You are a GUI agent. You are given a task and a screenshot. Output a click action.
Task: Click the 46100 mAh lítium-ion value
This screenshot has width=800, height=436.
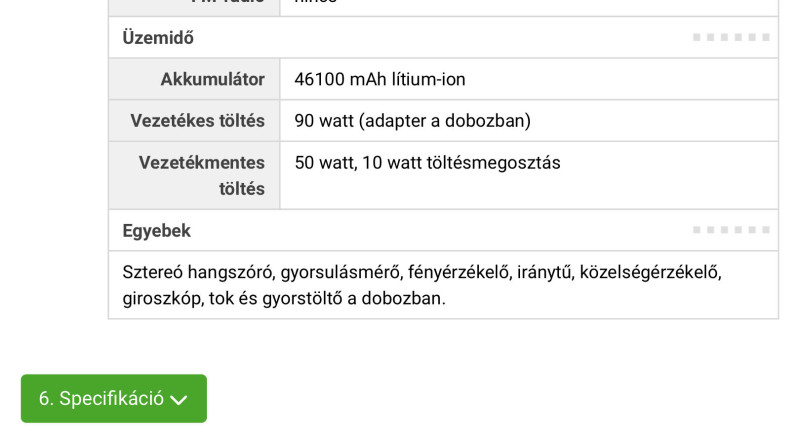(380, 79)
